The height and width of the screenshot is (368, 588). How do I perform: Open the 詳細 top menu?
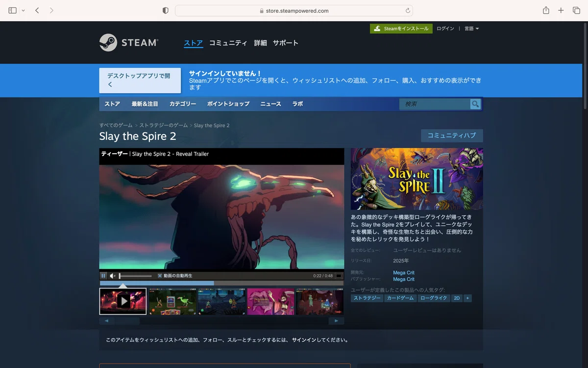click(x=261, y=43)
